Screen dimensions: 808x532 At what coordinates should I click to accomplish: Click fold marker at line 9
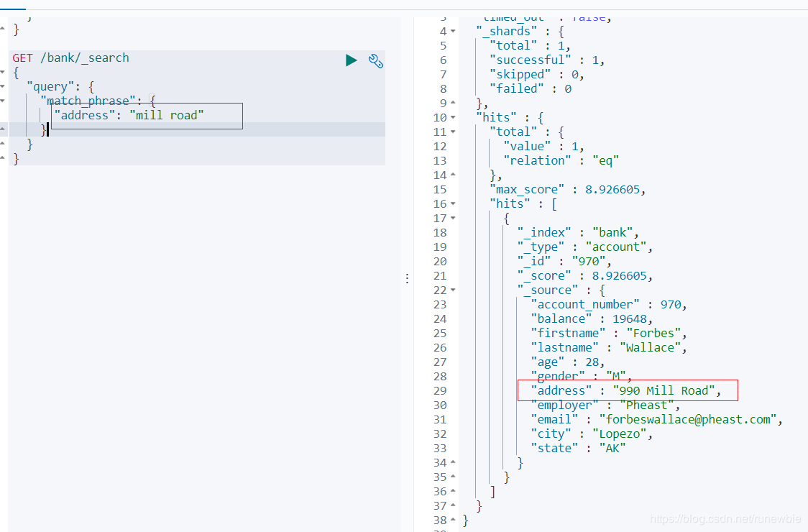tap(453, 103)
